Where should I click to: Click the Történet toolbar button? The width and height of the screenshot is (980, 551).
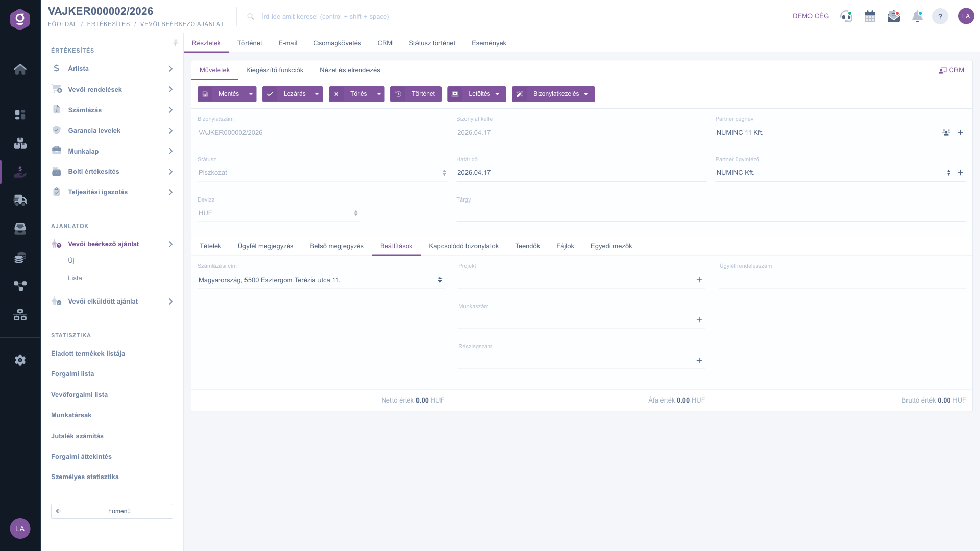pos(416,94)
